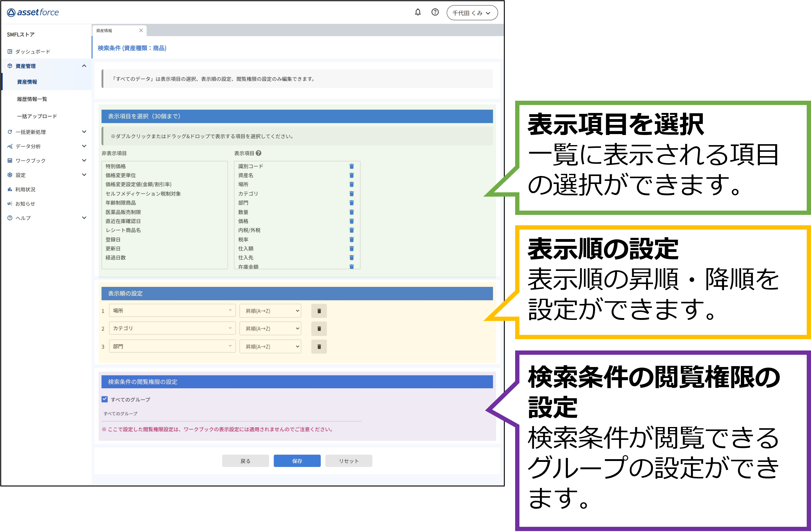This screenshot has width=811, height=532.
Task: Delete 識別コード from displayed items
Action: pyautogui.click(x=352, y=166)
